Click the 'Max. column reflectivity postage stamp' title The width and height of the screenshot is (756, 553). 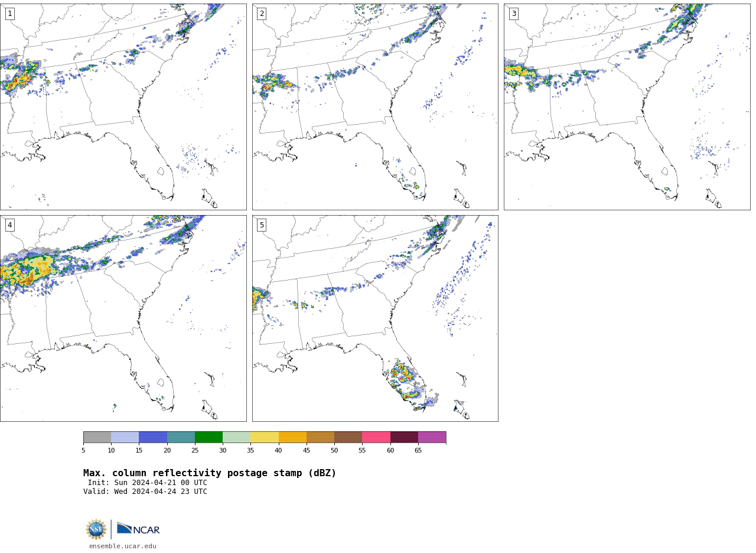(x=210, y=473)
